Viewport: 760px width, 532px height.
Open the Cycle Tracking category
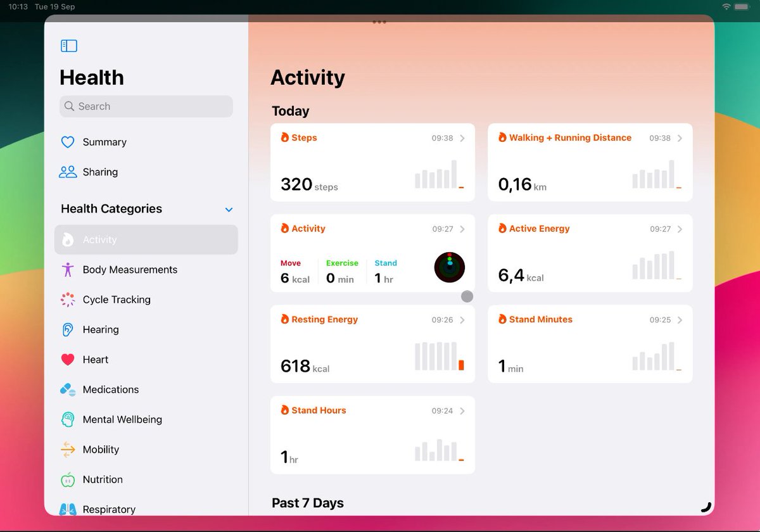[146, 300]
